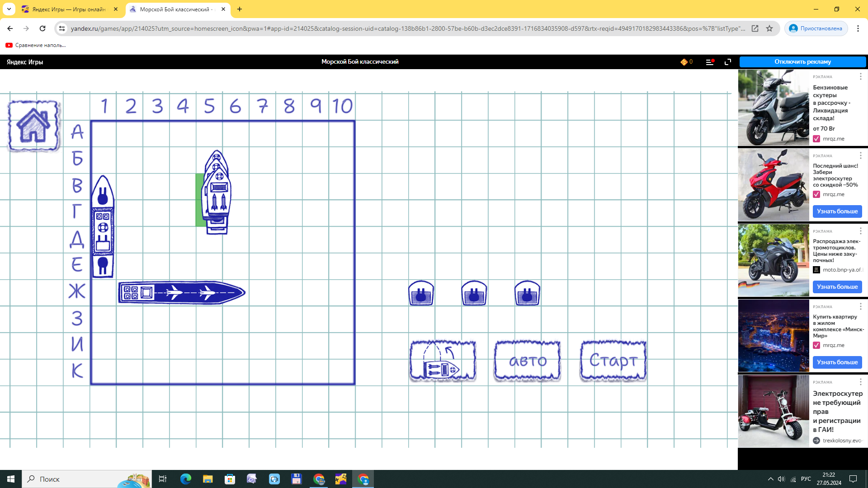Open the Yandex Games menu list icon

709,62
